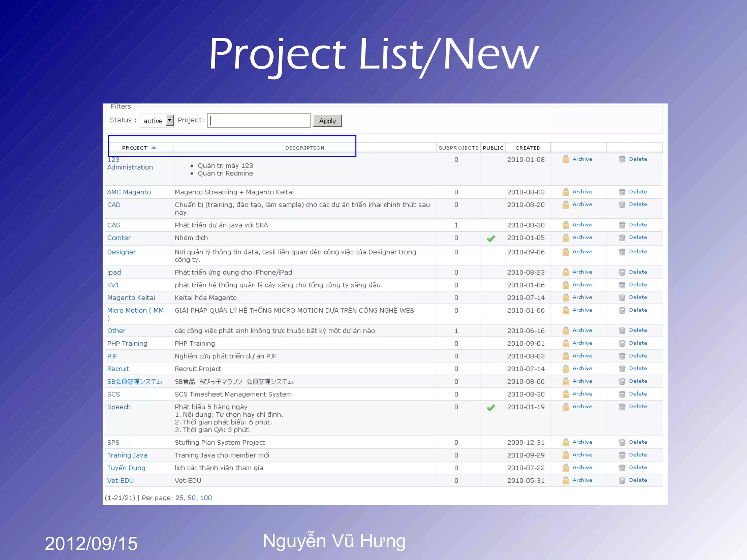The width and height of the screenshot is (747, 560).
Task: Click the trash icon in Tuyển Dụng row
Action: pyautogui.click(x=622, y=468)
